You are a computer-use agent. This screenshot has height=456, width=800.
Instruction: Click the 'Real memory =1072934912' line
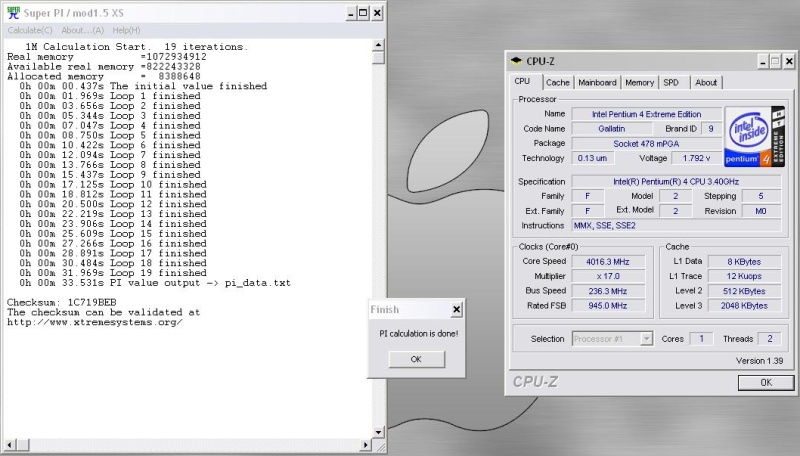point(107,57)
